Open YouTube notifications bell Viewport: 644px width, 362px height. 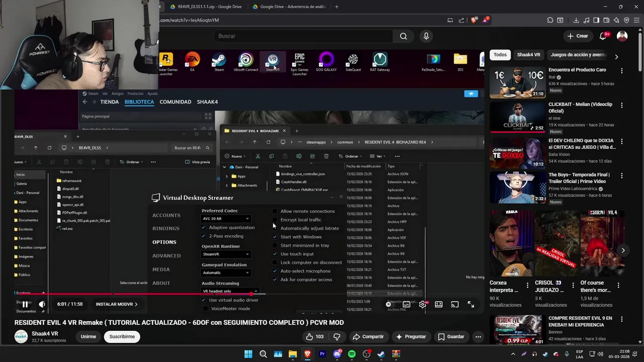tap(603, 36)
